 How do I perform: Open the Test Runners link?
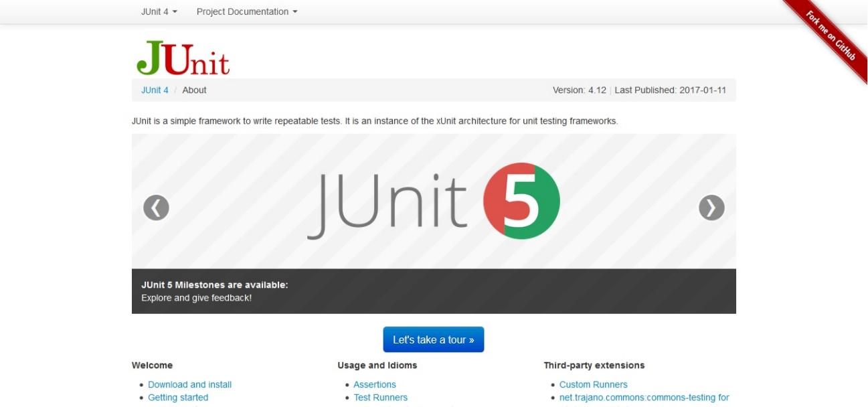tap(380, 397)
